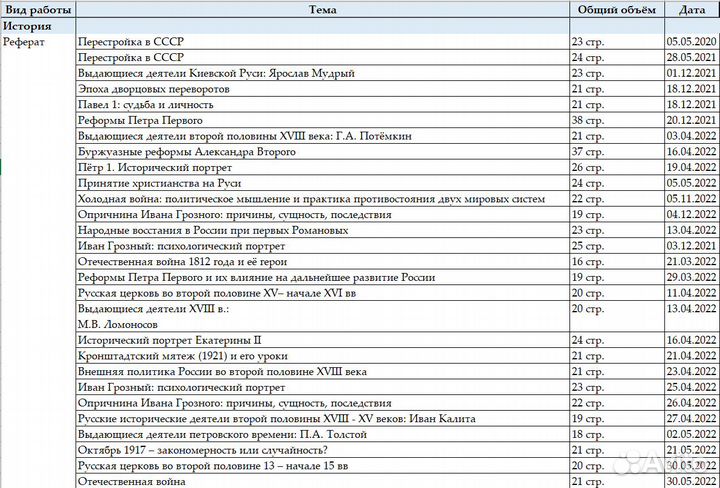
Task: Select the 'Вид работы' column header
Action: click(x=38, y=10)
